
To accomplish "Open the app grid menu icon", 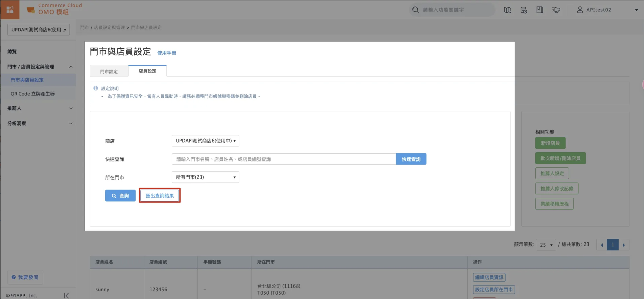I will 10,10.
